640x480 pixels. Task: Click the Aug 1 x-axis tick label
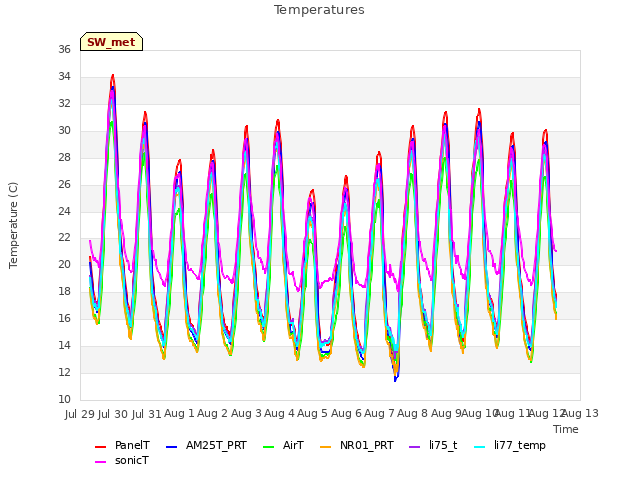179,413
